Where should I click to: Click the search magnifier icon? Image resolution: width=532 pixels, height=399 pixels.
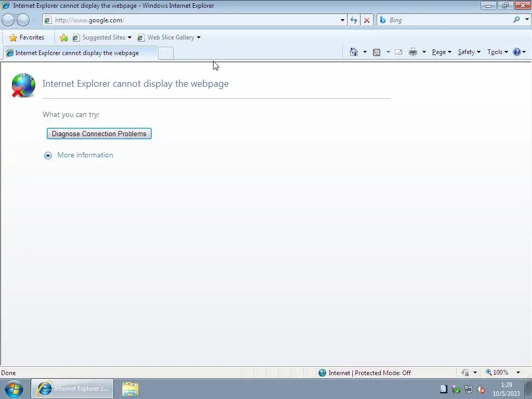(516, 20)
